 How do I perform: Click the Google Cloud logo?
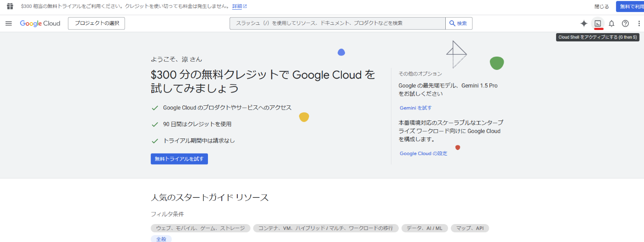(x=40, y=23)
